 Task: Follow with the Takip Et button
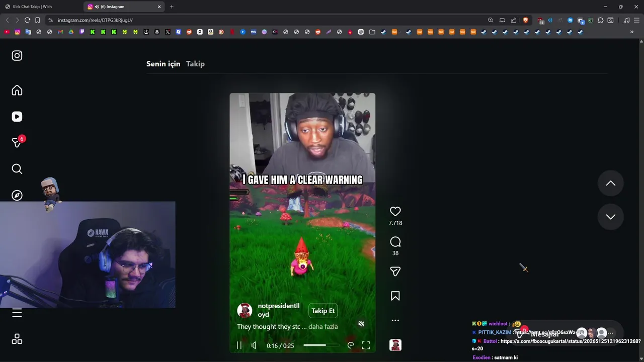coord(323,311)
